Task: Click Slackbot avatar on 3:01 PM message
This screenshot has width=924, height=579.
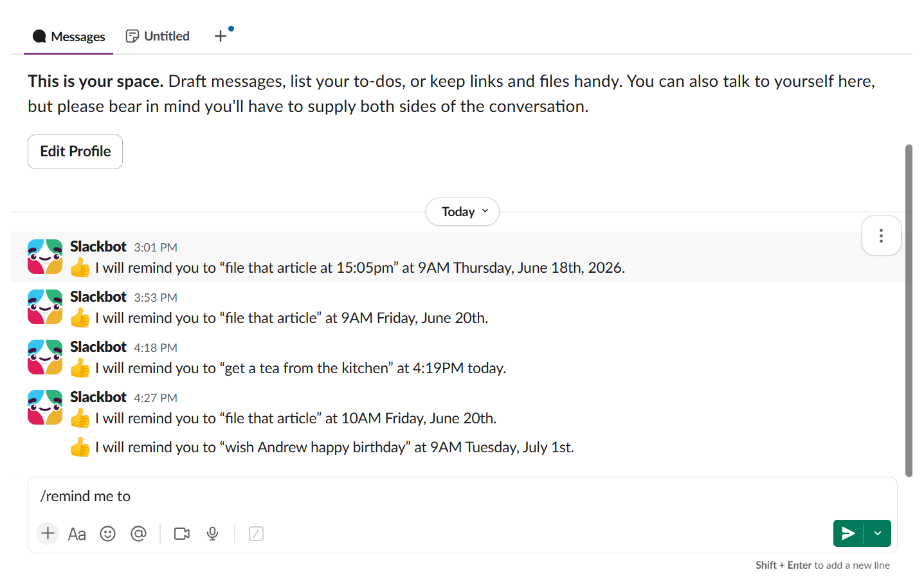Action: tap(45, 257)
